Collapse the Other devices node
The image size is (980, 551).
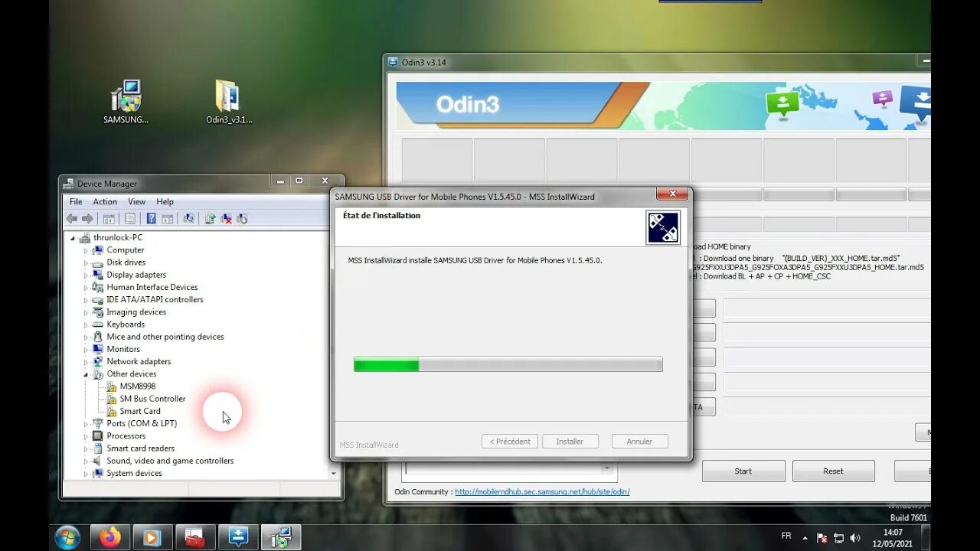[x=87, y=374]
